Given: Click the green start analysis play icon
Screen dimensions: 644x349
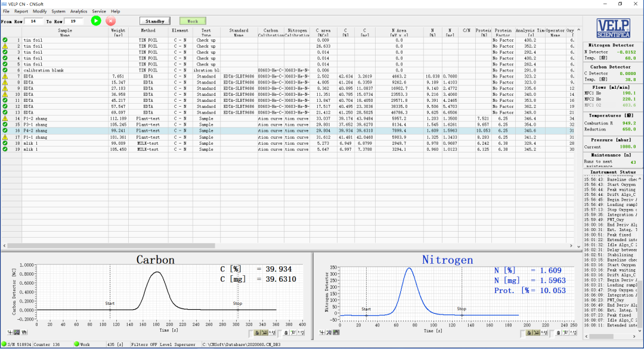Looking at the screenshot, I should pyautogui.click(x=96, y=21).
